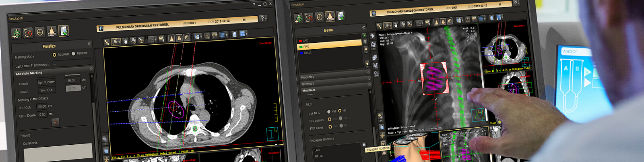Click the Finalize step icon in left window
Image resolution: width=644 pixels, height=162 pixels.
[63, 31]
